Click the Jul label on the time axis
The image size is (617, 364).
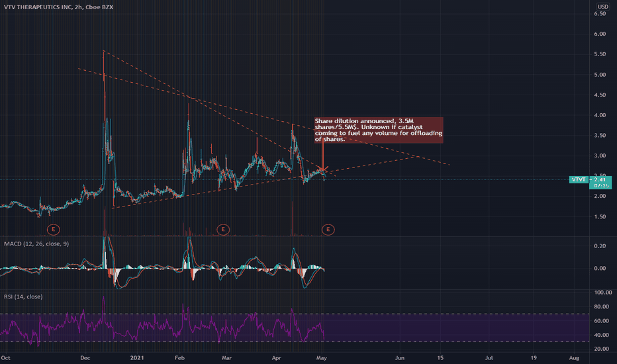pos(489,358)
